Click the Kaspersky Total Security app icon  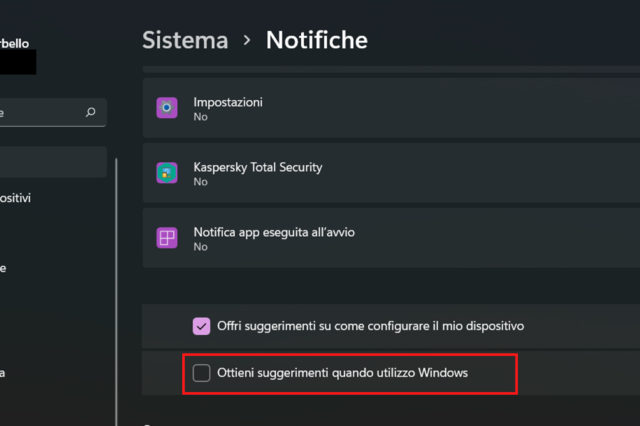[x=167, y=173]
